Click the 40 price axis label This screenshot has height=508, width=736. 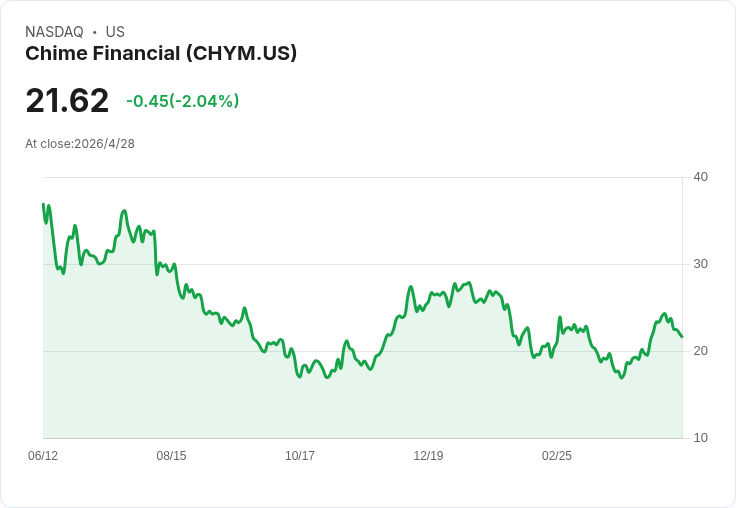(x=700, y=177)
